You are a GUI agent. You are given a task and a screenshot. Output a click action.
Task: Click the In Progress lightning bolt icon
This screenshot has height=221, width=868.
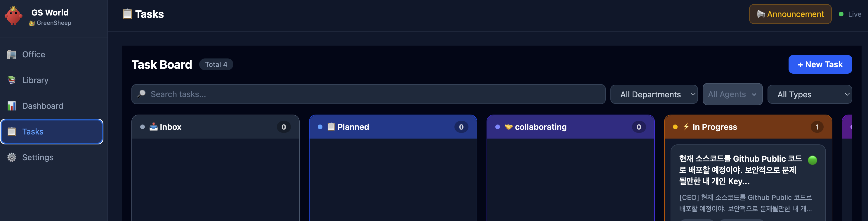click(x=686, y=127)
